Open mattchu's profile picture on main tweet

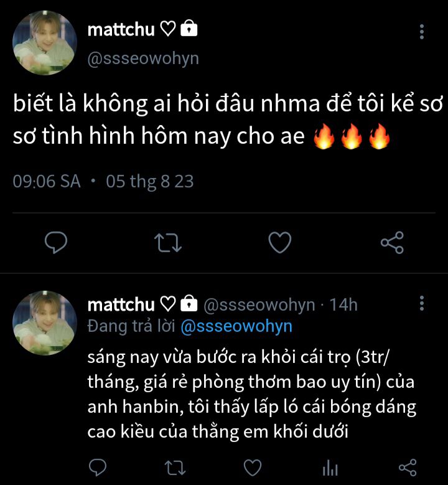tap(45, 41)
